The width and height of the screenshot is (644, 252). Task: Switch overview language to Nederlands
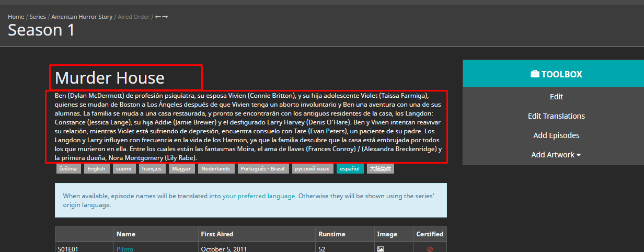[216, 169]
